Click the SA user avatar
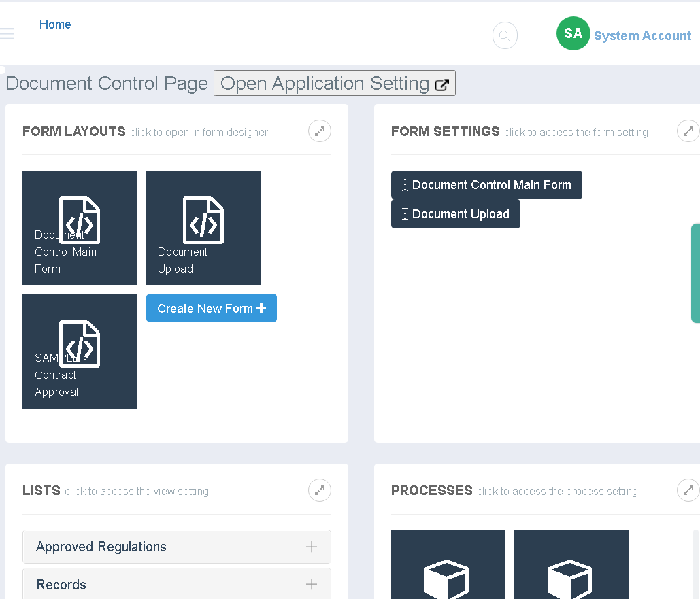 [573, 34]
